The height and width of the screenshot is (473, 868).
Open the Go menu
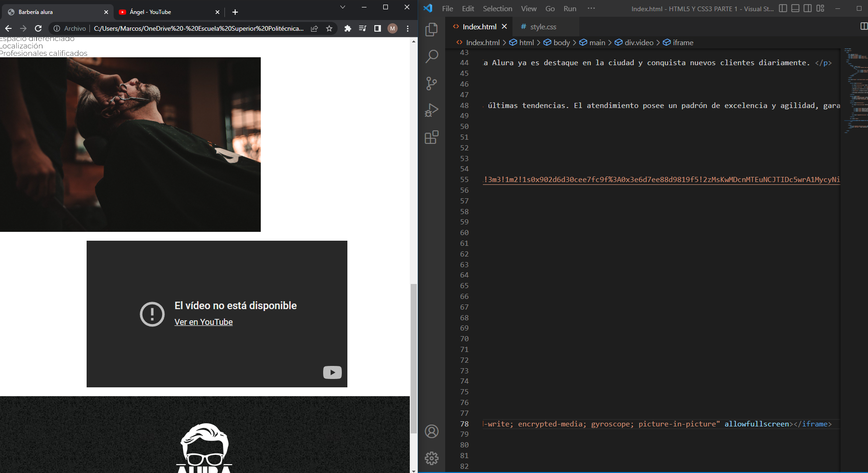tap(550, 8)
